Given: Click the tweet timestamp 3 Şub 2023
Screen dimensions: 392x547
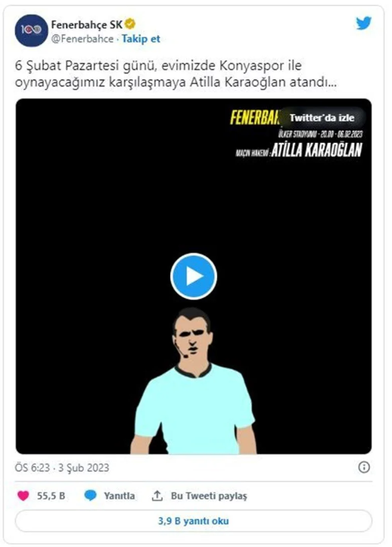Looking at the screenshot, I should pos(83,468).
